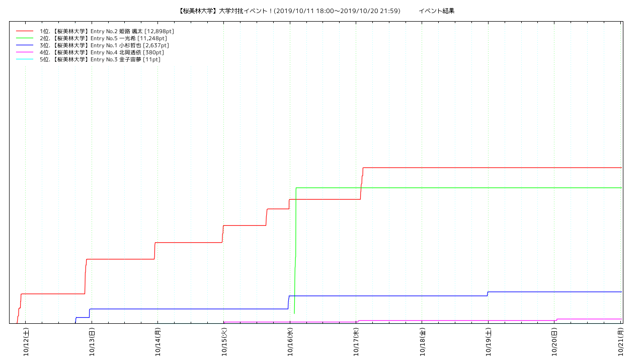Click legend entry 1位 Entry No.2 姫路 颯太
The width and height of the screenshot is (644, 362).
[107, 31]
